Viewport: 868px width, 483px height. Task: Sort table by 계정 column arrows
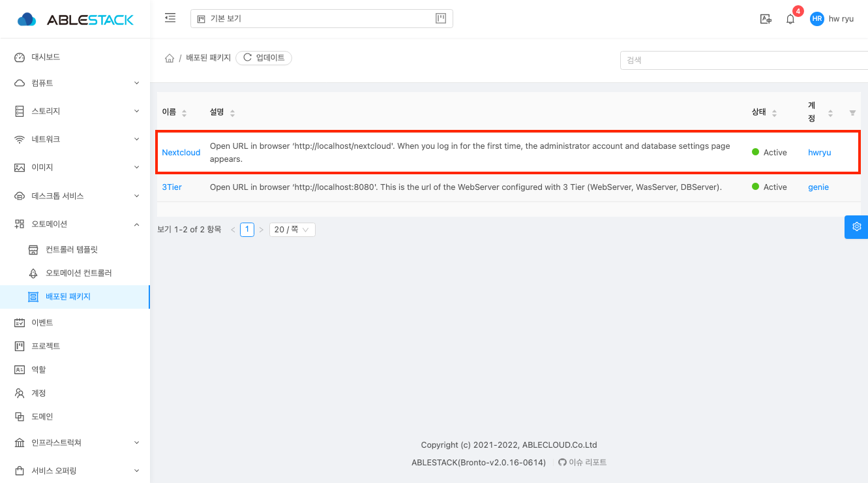coord(830,113)
